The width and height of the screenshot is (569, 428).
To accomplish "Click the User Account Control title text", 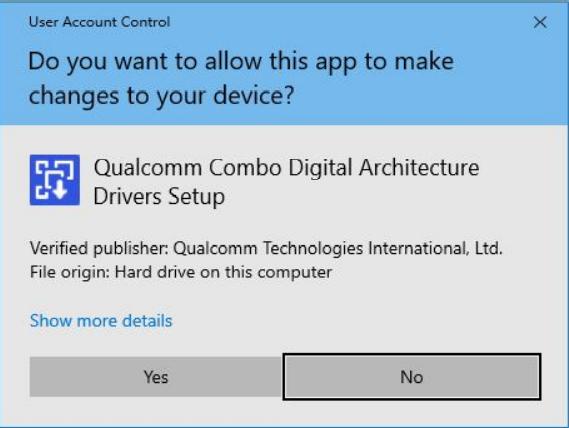I will pos(99,22).
